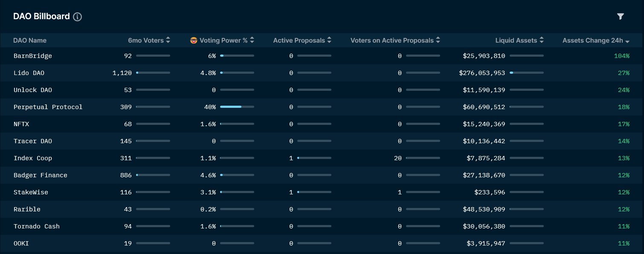644x254 pixels.
Task: Open the Lido DAO row
Action: pos(322,73)
